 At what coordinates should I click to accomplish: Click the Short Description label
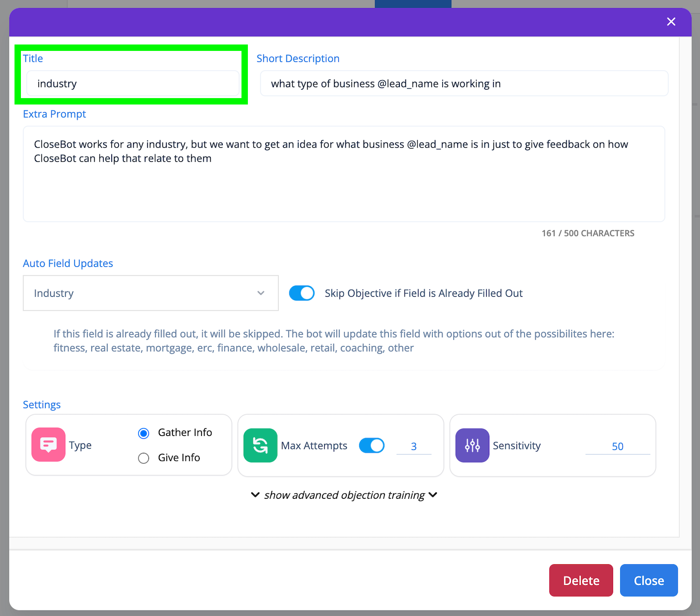(298, 59)
